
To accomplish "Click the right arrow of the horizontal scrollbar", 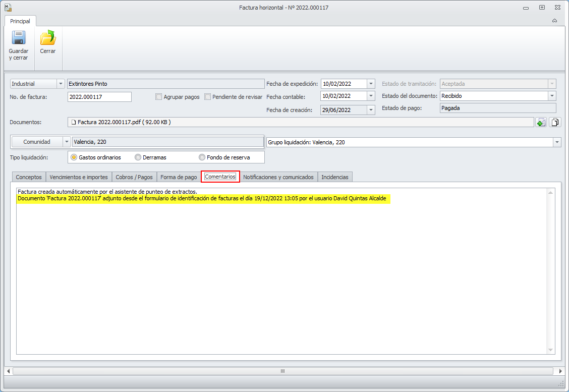I will (560, 371).
